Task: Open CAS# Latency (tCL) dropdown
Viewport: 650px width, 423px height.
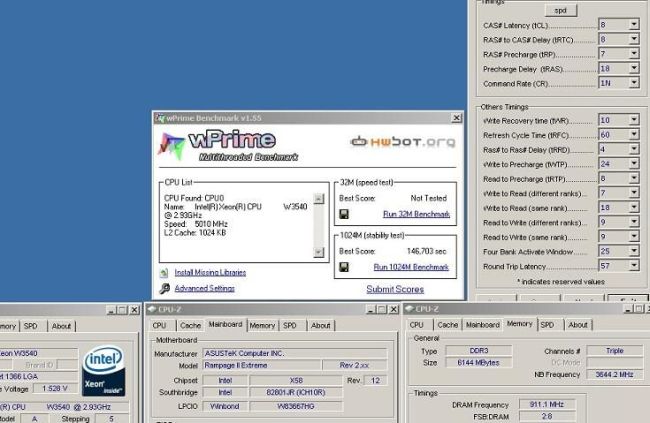Action: [634, 25]
